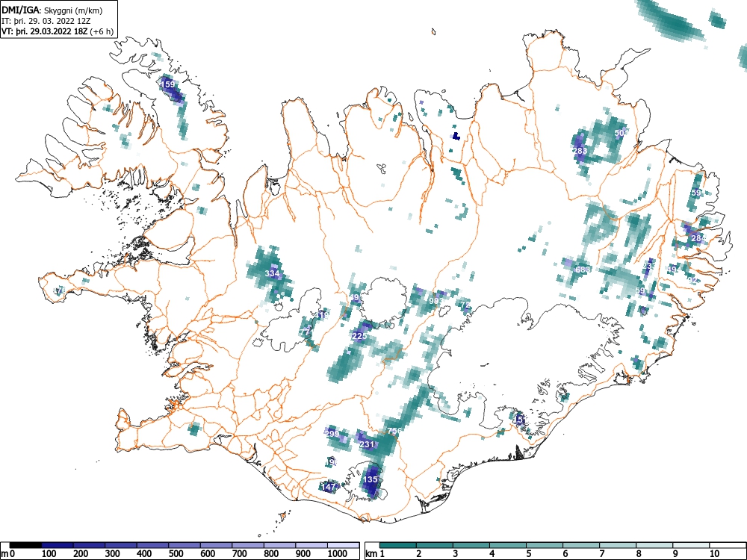Select the darkest blue 100–200 m swatch

tap(58, 545)
